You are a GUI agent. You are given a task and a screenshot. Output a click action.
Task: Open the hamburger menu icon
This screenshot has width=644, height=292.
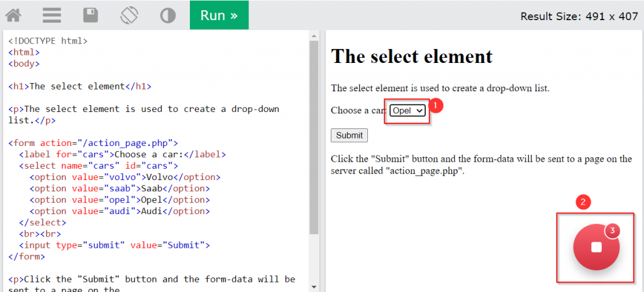pos(52,16)
